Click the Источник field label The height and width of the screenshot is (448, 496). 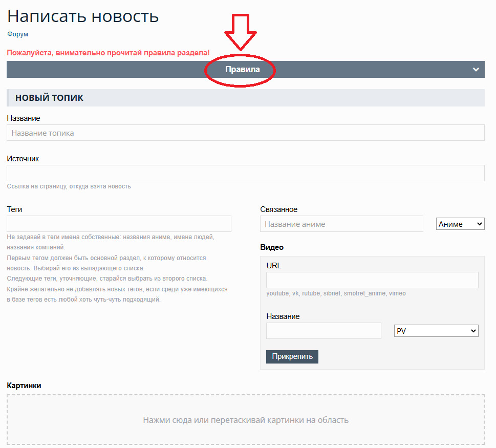click(x=23, y=159)
